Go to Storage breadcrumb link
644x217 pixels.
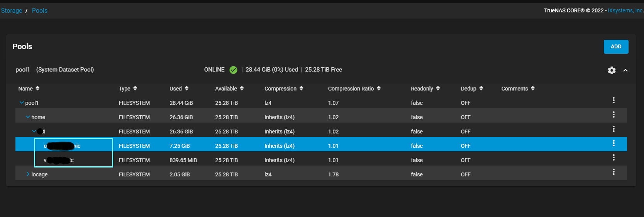click(12, 11)
